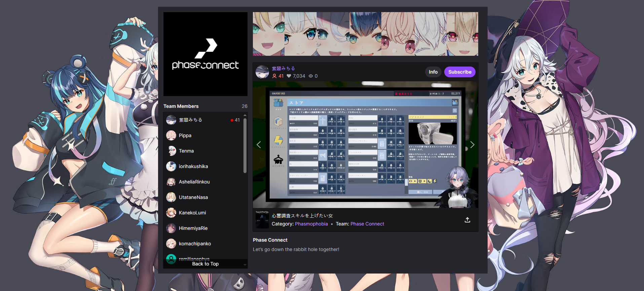Go to the previous stream with left chevron
The image size is (644, 291).
point(259,144)
